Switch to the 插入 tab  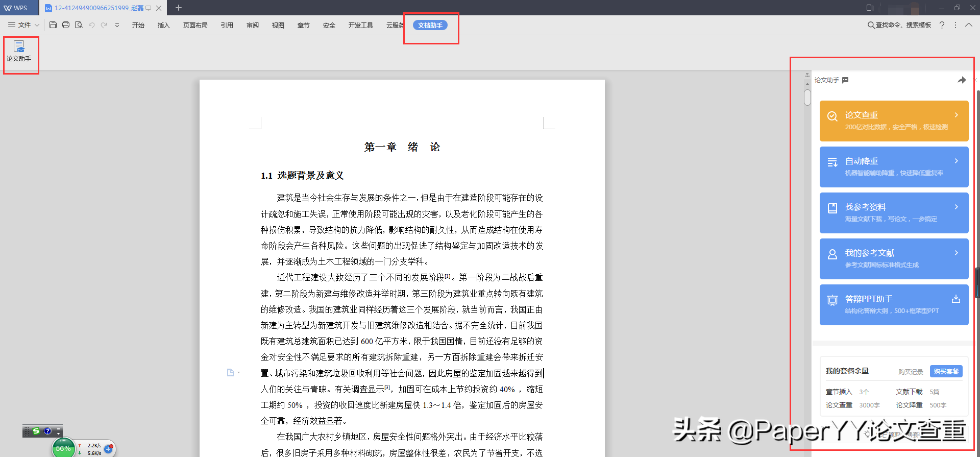pyautogui.click(x=163, y=26)
